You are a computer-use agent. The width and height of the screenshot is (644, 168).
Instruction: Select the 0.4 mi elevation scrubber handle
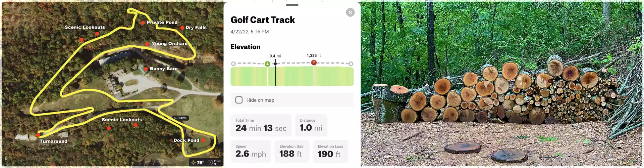tap(275, 64)
